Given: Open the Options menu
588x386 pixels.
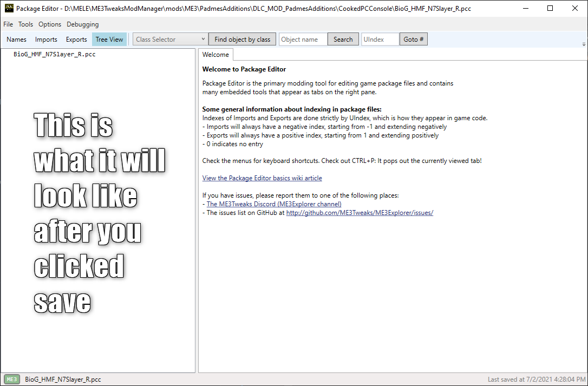Looking at the screenshot, I should click(49, 24).
